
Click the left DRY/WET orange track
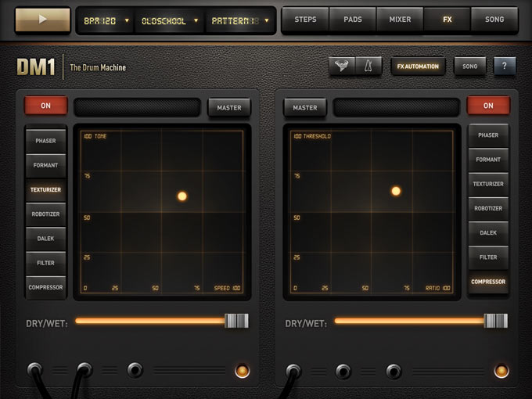150,321
